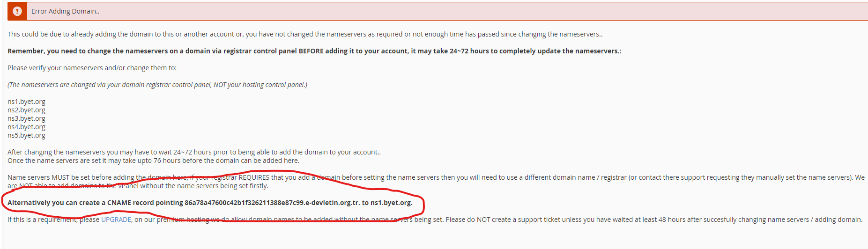The width and height of the screenshot is (868, 249).
Task: Click the Error Adding Domain banner text
Action: pos(66,11)
